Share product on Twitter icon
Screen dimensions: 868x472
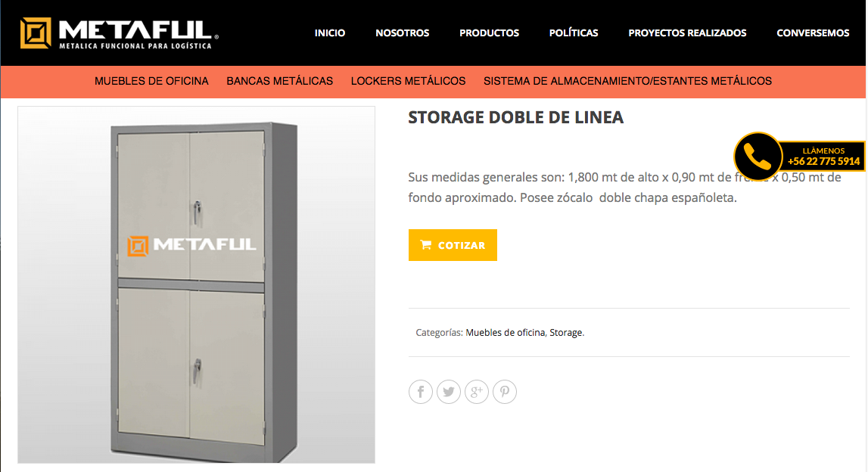click(x=449, y=392)
